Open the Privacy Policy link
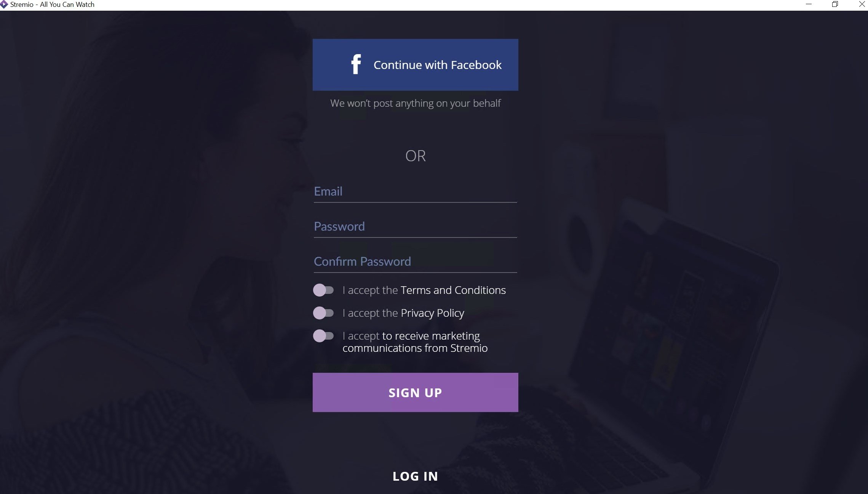This screenshot has width=868, height=494. pos(432,312)
